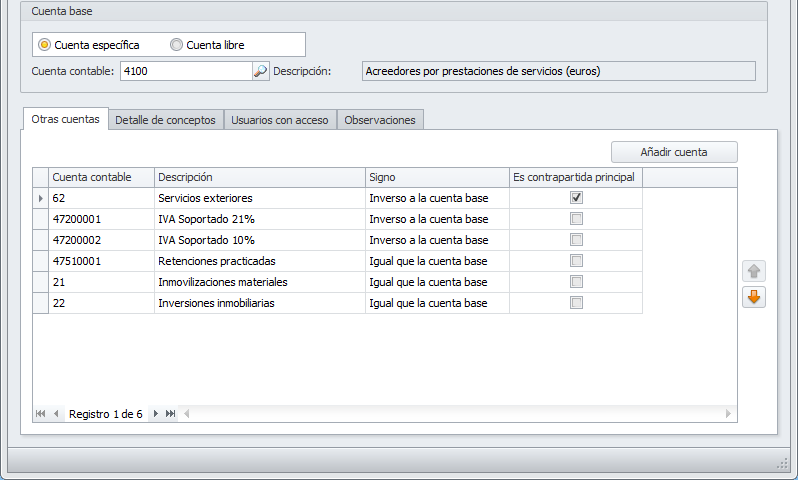Uncheck contrapartida principal for Servicios exteriores
The image size is (798, 480).
click(576, 198)
